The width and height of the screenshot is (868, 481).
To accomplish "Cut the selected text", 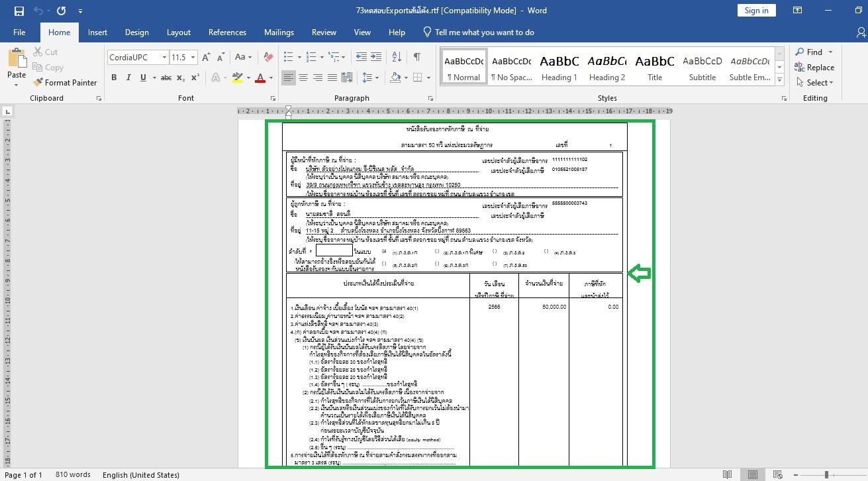I will pos(45,52).
